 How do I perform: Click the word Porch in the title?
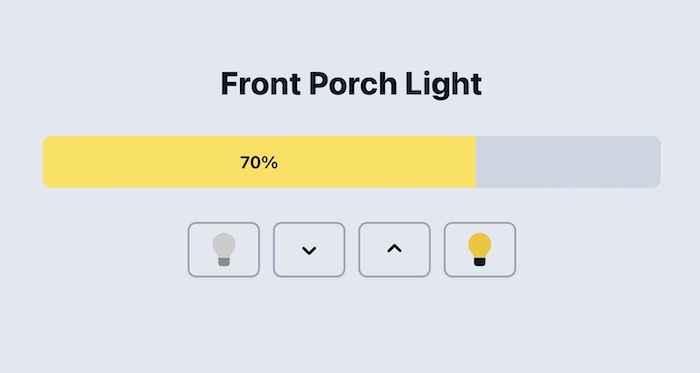353,84
